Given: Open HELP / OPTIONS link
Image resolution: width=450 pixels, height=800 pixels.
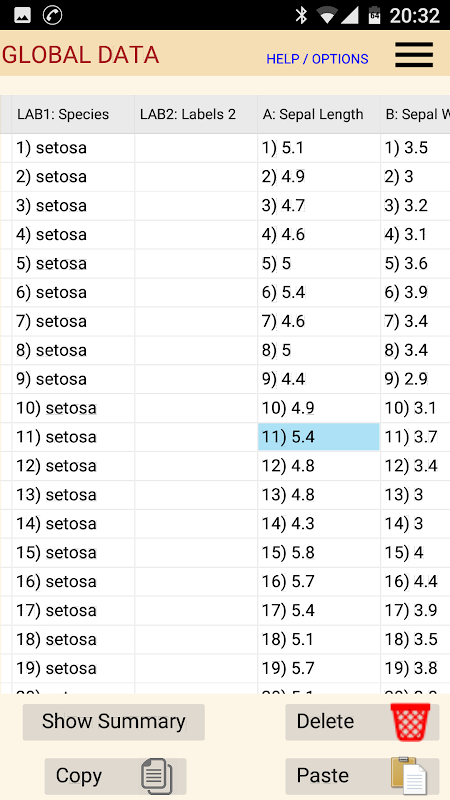Looking at the screenshot, I should click(317, 59).
